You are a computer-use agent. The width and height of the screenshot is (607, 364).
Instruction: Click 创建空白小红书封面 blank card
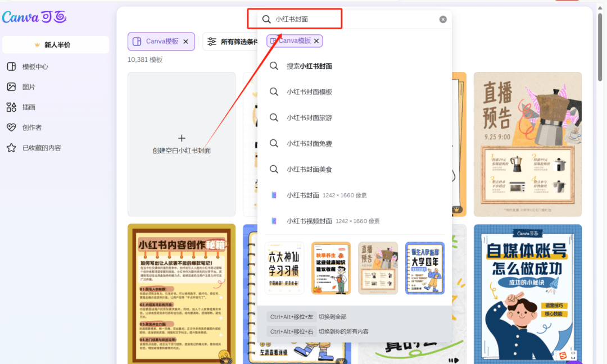pyautogui.click(x=182, y=144)
